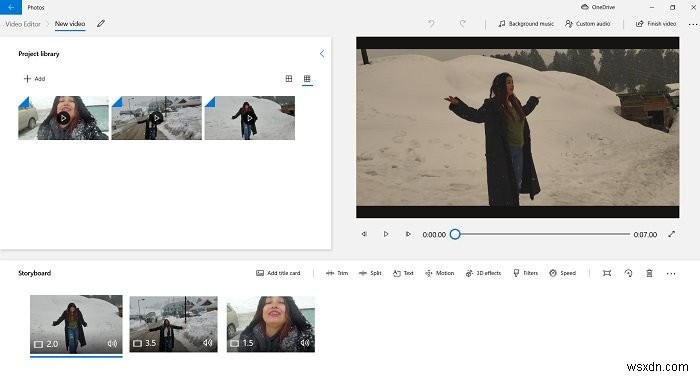Redo the last edit
This screenshot has height=377, width=700.
463,23
